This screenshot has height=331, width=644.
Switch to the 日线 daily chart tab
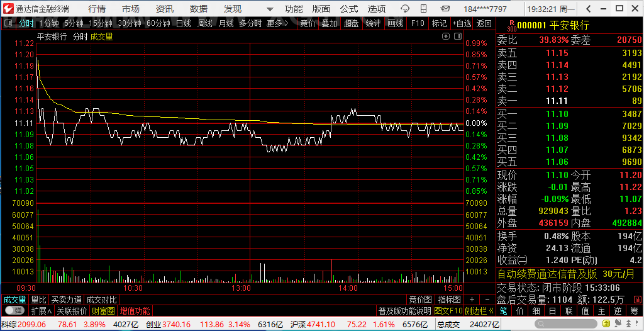click(184, 23)
